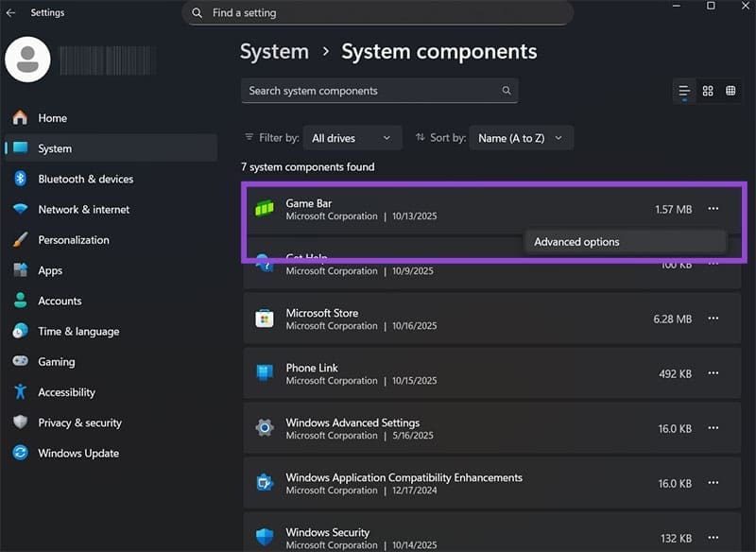The width and height of the screenshot is (756, 552).
Task: Select the list view icon
Action: tap(683, 91)
